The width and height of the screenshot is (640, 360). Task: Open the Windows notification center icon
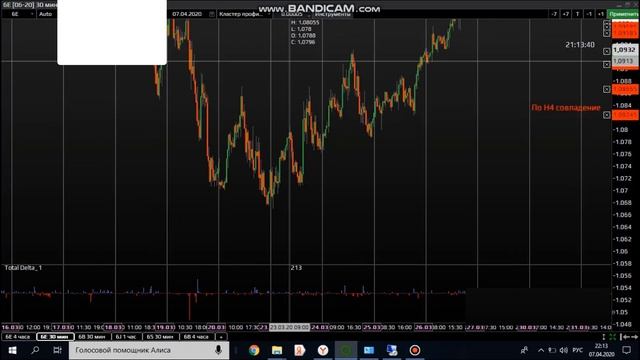click(x=627, y=350)
